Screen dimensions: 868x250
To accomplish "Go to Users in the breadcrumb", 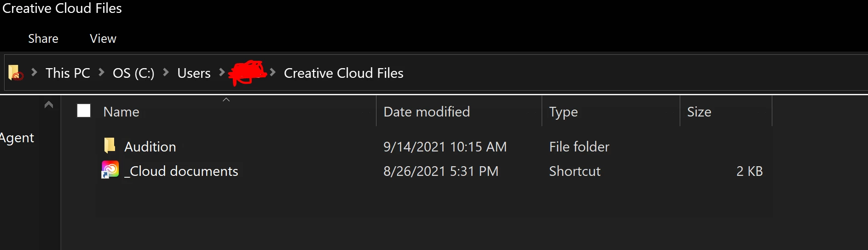I will tap(194, 73).
